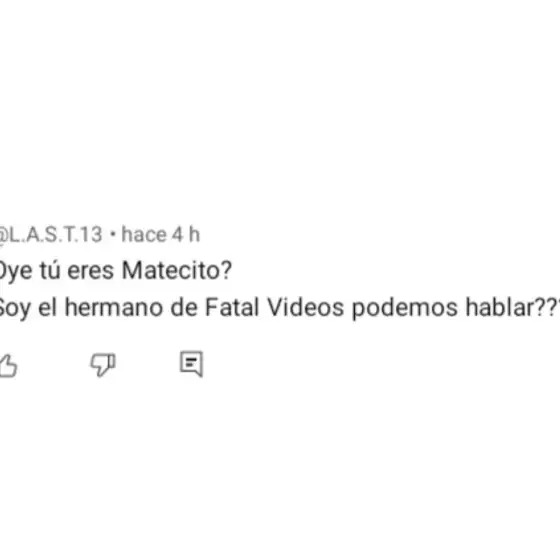Open the @L.A.S.T.13 user profile

coord(51,235)
